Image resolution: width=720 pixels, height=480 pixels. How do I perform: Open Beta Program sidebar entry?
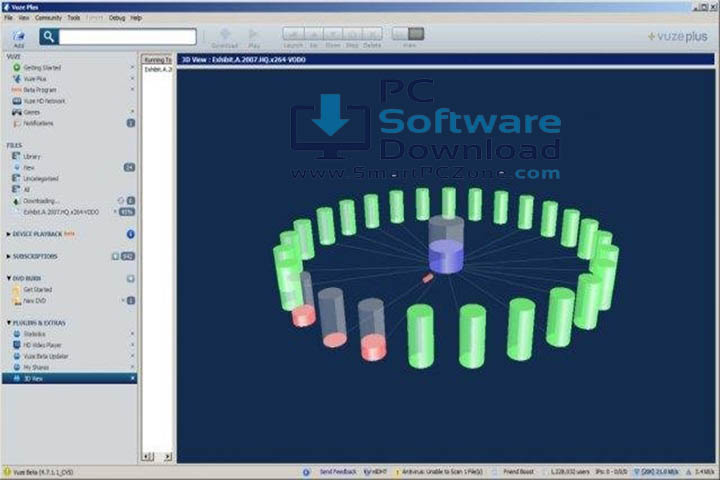click(40, 90)
